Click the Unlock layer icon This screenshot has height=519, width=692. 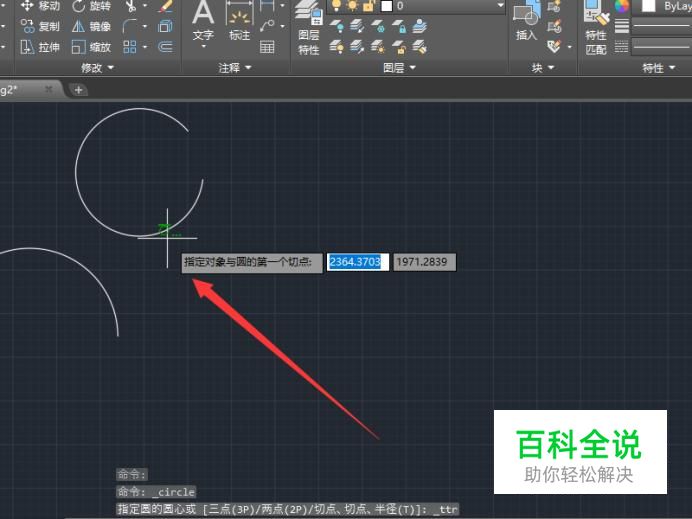[x=399, y=47]
